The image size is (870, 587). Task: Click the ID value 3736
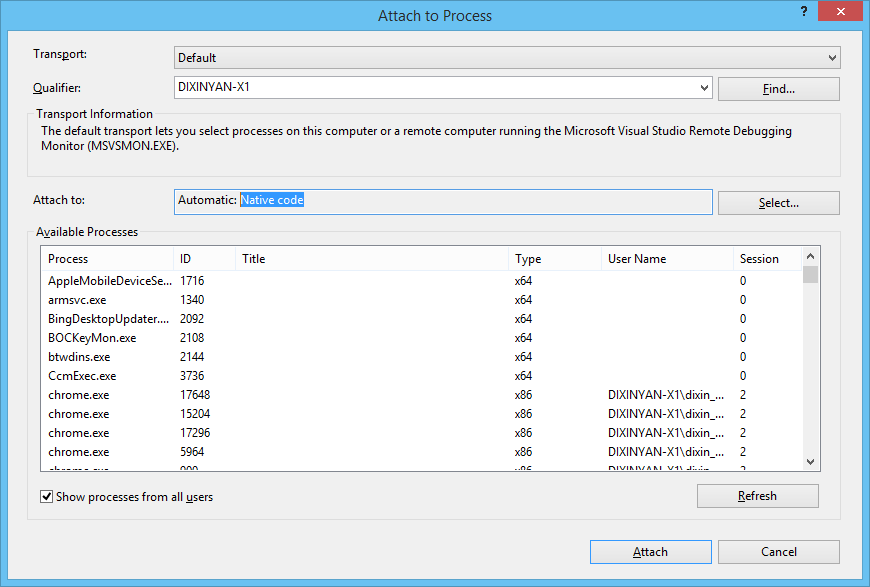pos(192,376)
